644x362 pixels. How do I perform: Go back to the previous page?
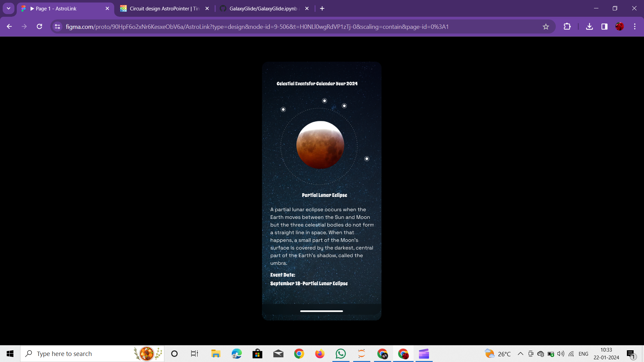9,26
